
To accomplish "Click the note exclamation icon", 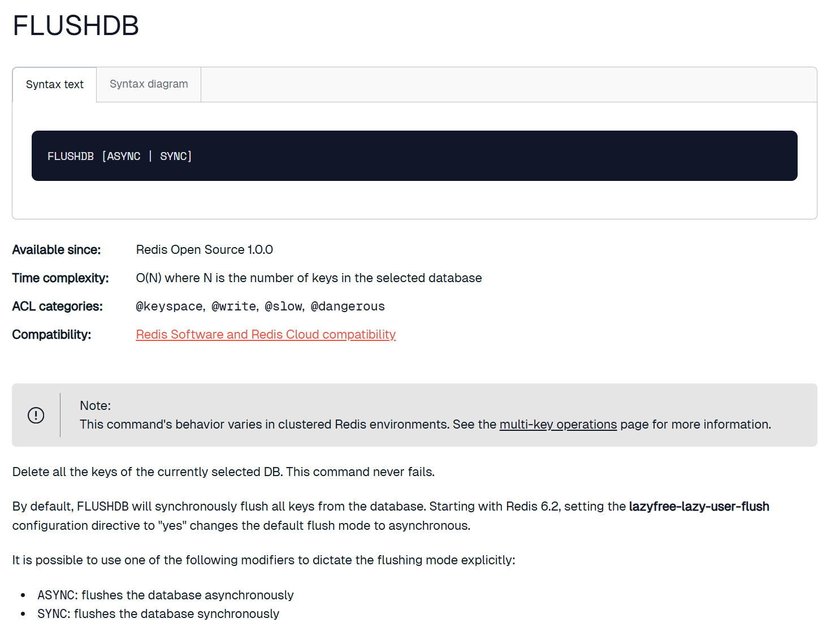I will 36,416.
